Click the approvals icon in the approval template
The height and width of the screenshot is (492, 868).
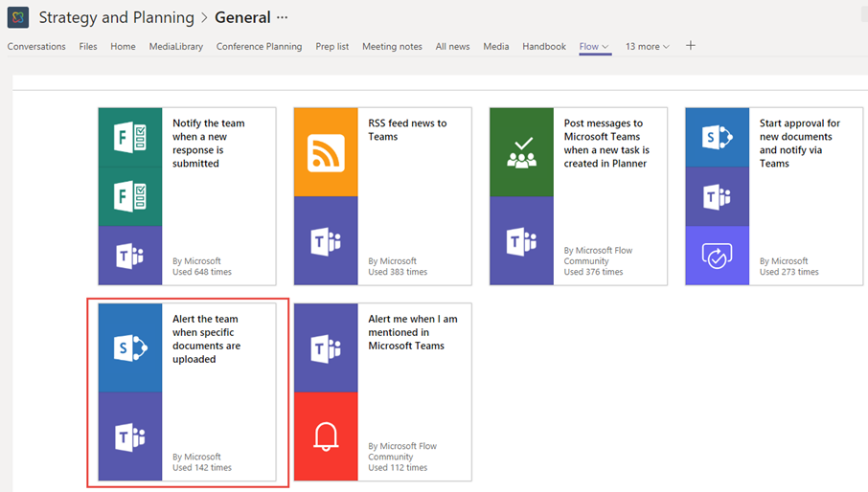(718, 256)
